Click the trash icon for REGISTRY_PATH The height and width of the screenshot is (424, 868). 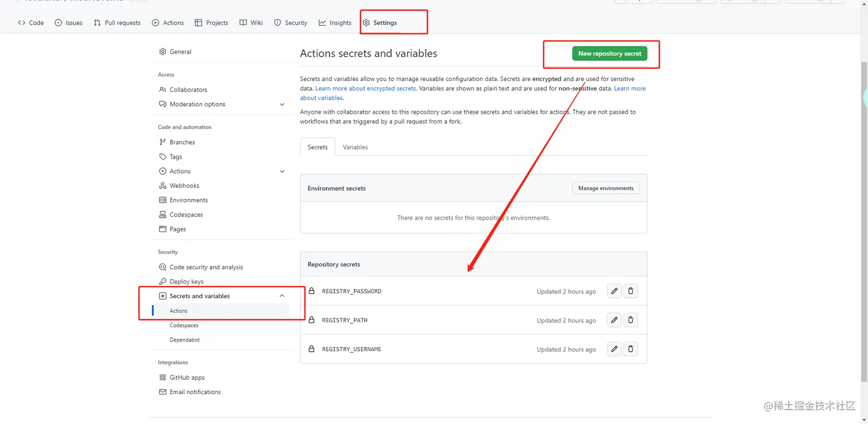pyautogui.click(x=630, y=320)
